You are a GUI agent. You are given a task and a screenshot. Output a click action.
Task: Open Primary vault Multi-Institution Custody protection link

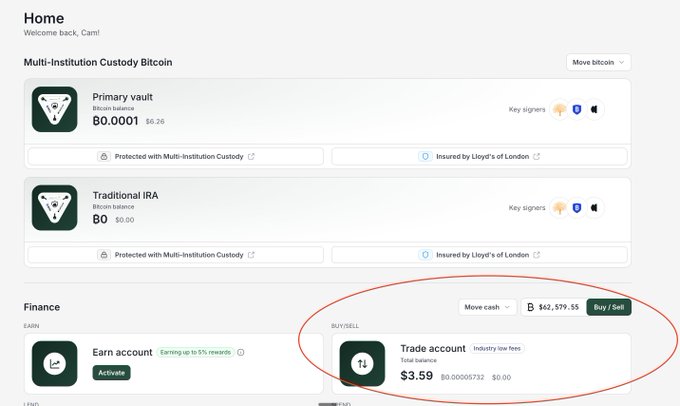pos(176,157)
